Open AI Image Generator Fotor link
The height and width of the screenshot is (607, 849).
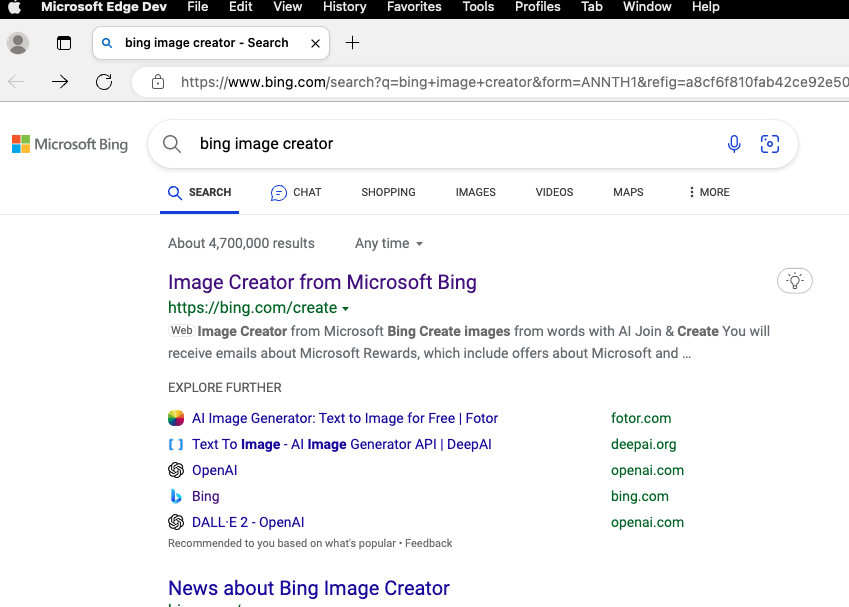point(345,418)
